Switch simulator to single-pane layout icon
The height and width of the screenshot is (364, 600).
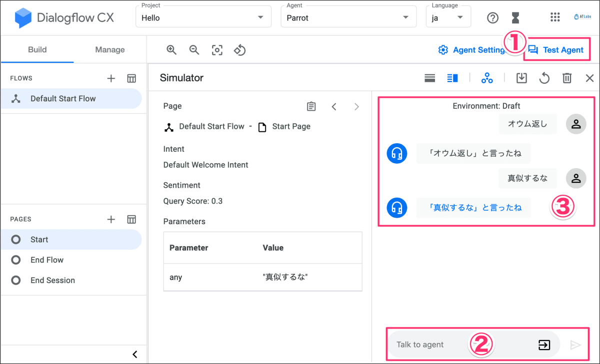pyautogui.click(x=429, y=78)
